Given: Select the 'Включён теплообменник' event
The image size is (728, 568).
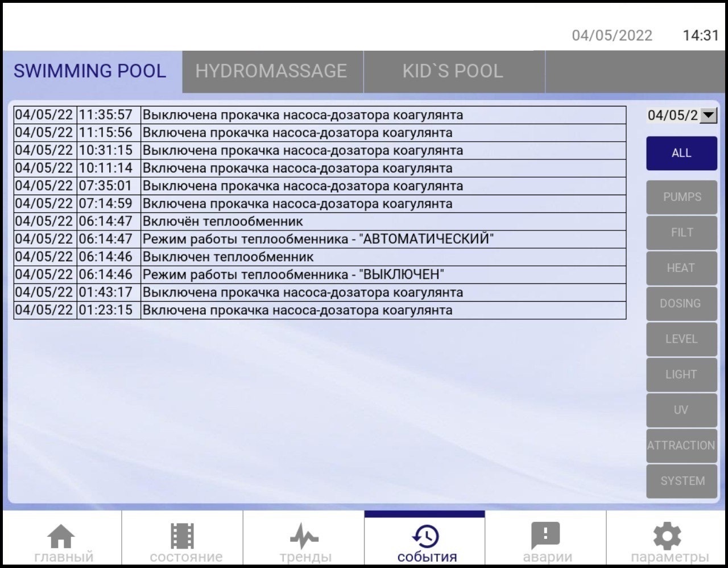Looking at the screenshot, I should coord(223,221).
